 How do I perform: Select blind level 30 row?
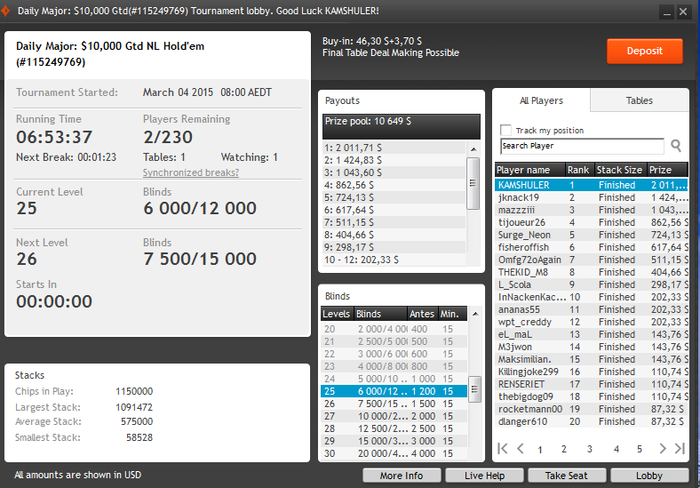tap(394, 453)
